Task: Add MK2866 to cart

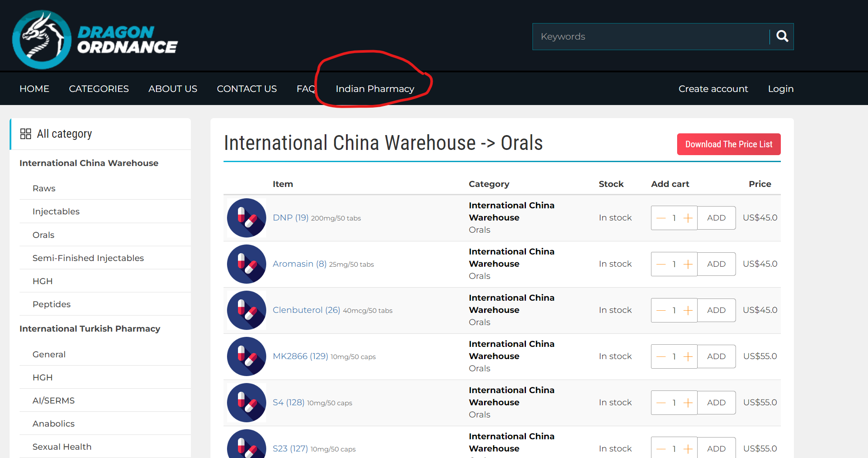Action: [716, 356]
